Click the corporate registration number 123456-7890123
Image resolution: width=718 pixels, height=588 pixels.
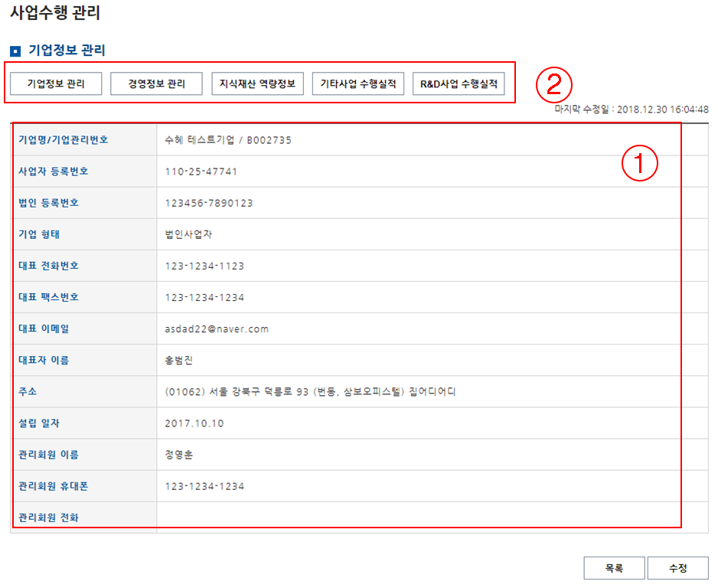[x=208, y=203]
